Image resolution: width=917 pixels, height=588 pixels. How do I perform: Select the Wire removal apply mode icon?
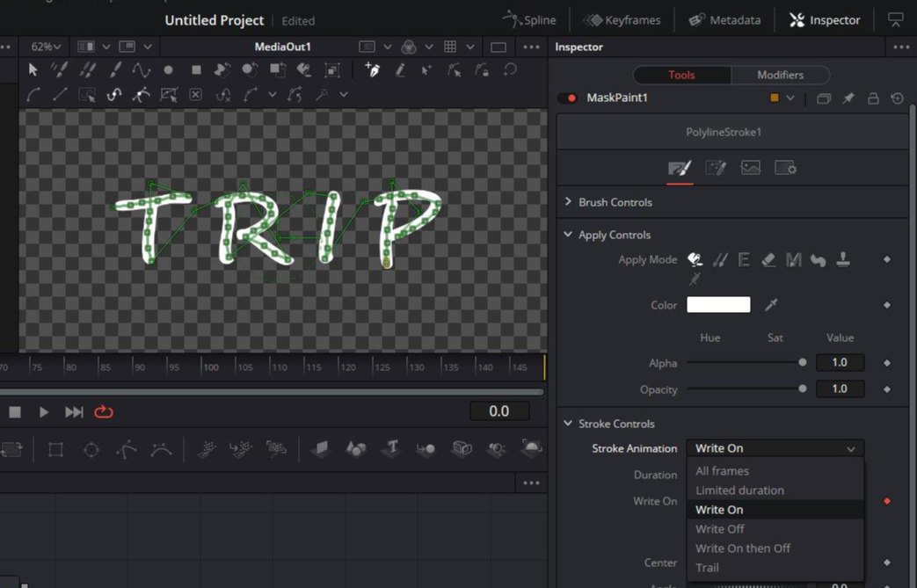(x=695, y=279)
